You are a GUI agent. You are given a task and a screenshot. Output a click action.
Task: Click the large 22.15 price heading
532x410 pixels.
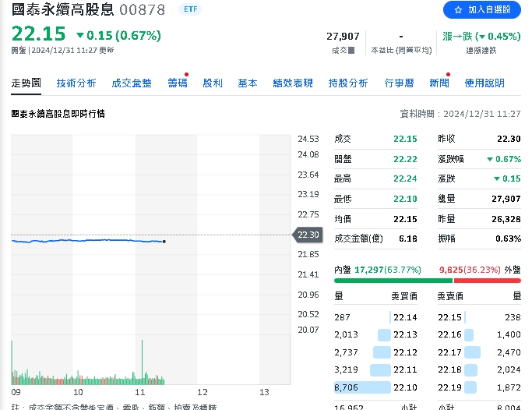point(38,34)
